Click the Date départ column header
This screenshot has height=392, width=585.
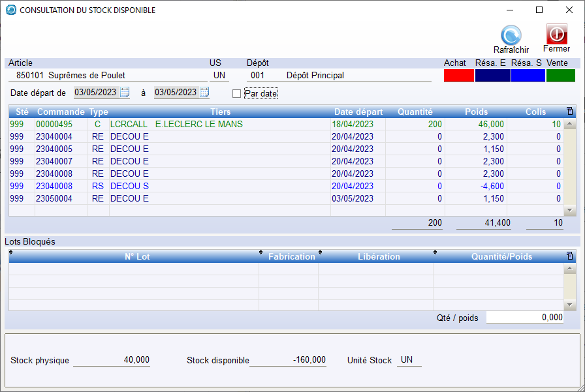coord(358,112)
